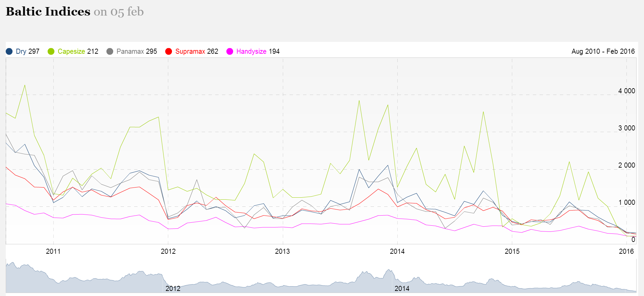Click the 2014 marker in the navigator strip
This screenshot has height=296, width=644.
tap(402, 289)
